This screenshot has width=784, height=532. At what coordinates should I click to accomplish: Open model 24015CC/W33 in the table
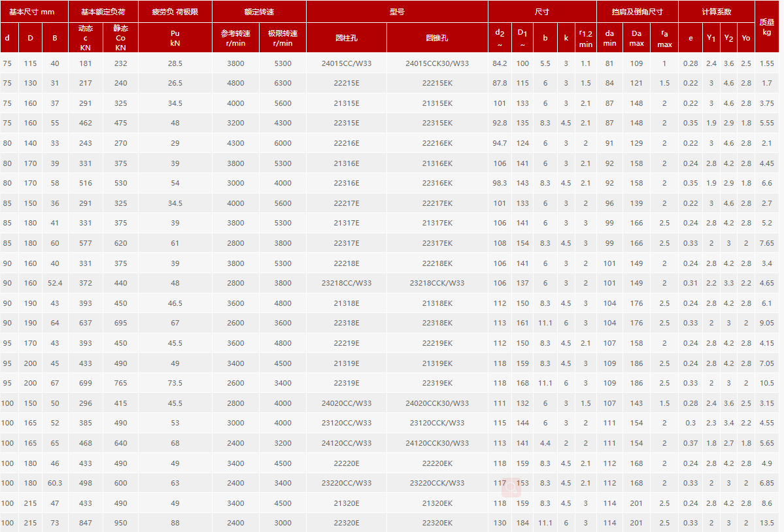(x=347, y=63)
